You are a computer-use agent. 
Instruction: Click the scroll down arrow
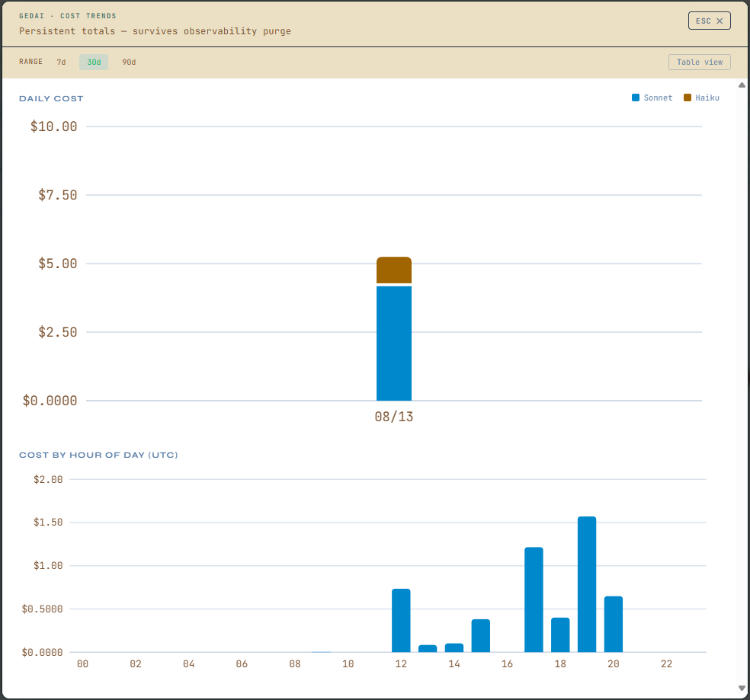click(x=742, y=689)
